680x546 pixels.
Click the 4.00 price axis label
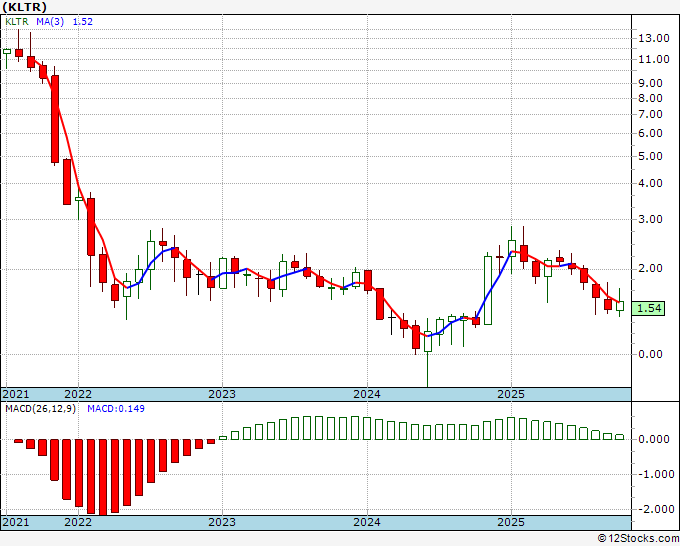[651, 183]
